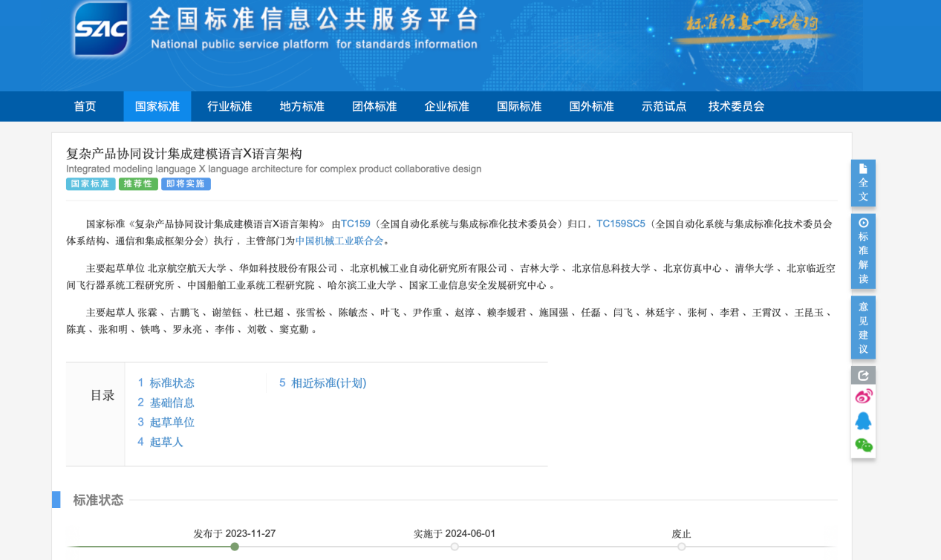
Task: Switch to the 技术委员会 tab
Action: 736,106
